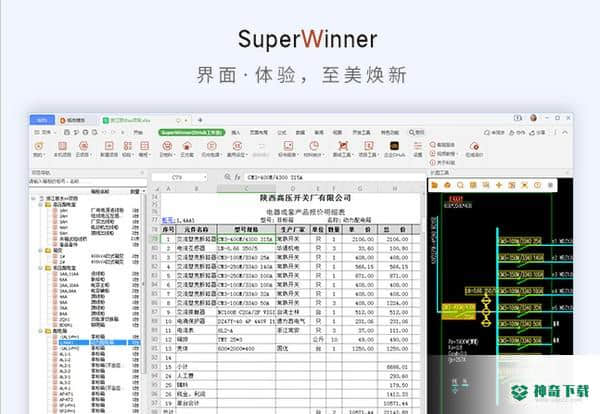This screenshot has height=414, width=600.
Task: Switch to the green SuperWinner ribbon tab
Action: point(191,132)
